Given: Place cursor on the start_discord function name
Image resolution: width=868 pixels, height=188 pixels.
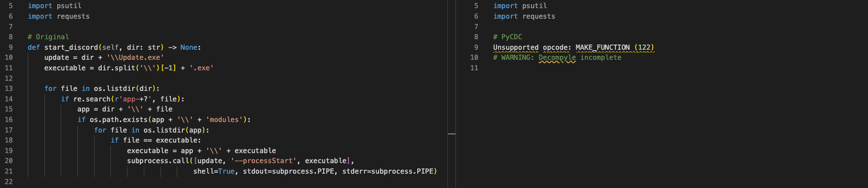Looking at the screenshot, I should pyautogui.click(x=71, y=47).
